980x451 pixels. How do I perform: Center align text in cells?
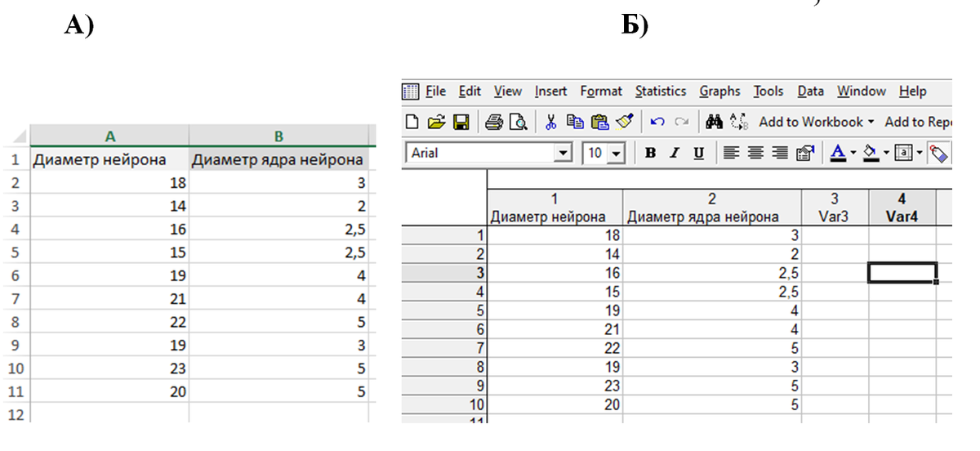(757, 153)
